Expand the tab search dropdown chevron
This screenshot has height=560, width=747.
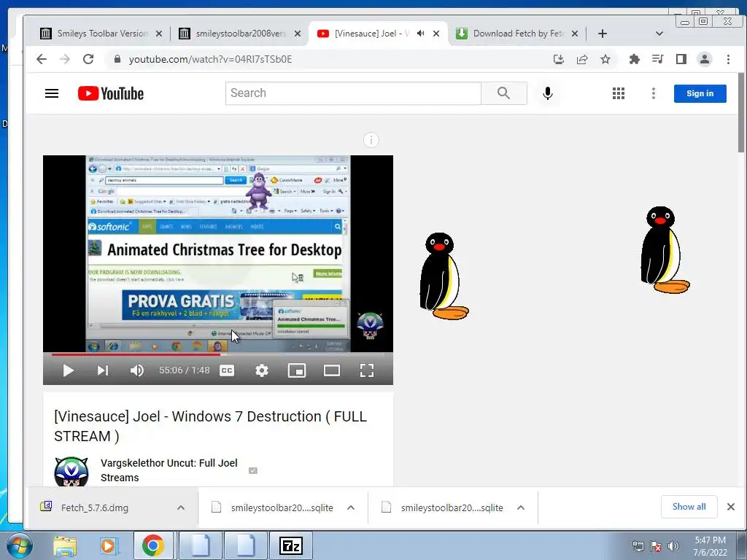pyautogui.click(x=659, y=34)
